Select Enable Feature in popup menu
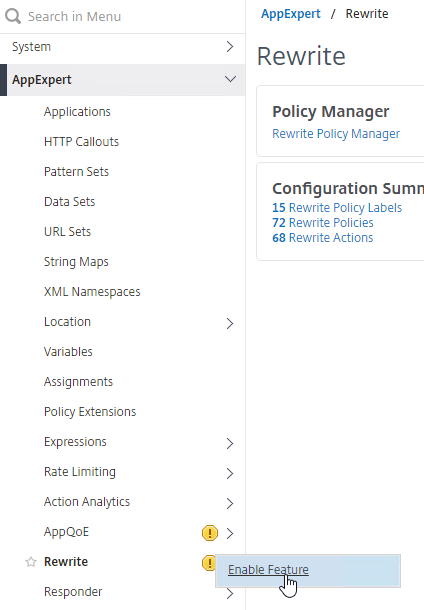This screenshot has height=610, width=424. click(268, 570)
